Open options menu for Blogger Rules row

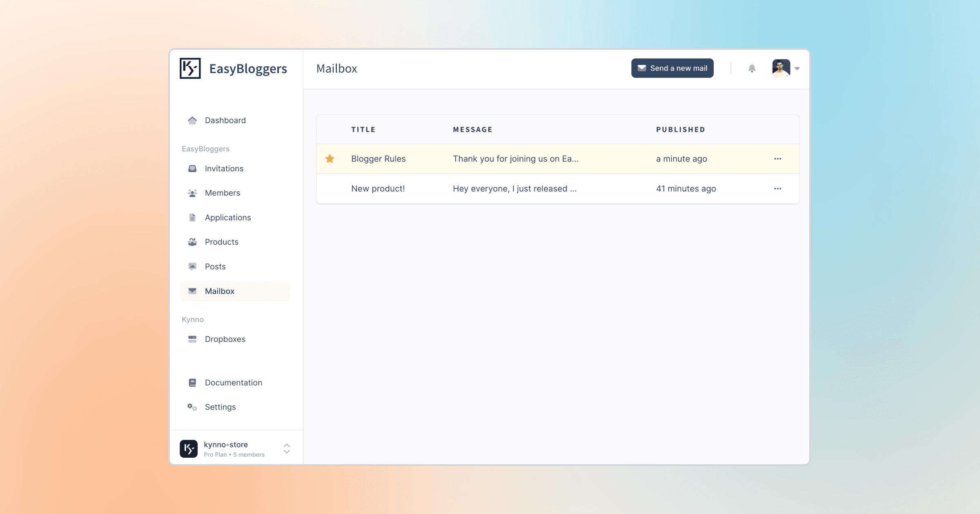(x=777, y=159)
